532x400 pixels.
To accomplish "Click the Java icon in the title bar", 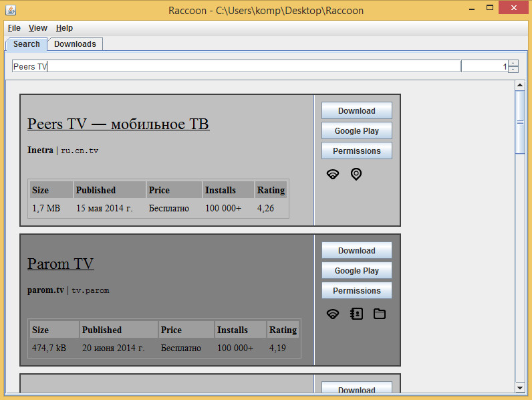I will click(x=11, y=10).
